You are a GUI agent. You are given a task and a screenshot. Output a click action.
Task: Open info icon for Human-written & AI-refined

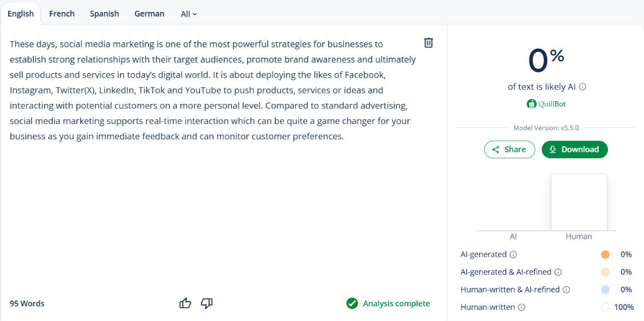(x=566, y=290)
